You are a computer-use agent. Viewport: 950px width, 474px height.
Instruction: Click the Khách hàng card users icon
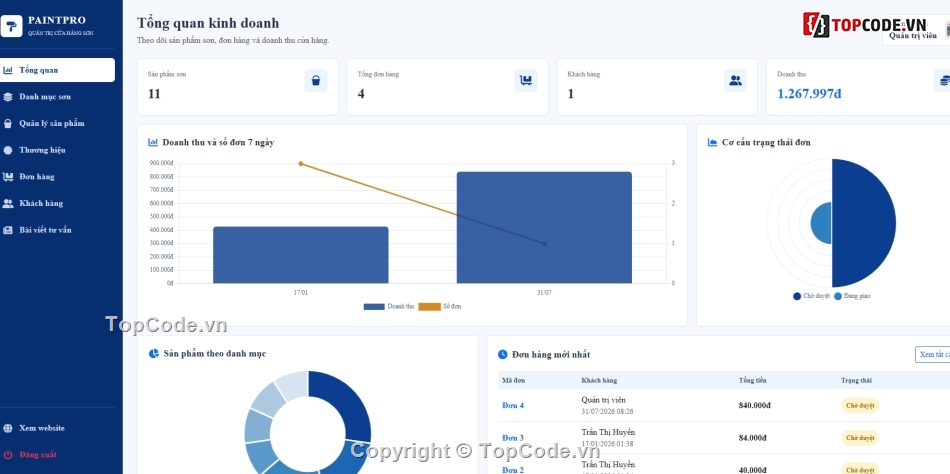tap(736, 80)
